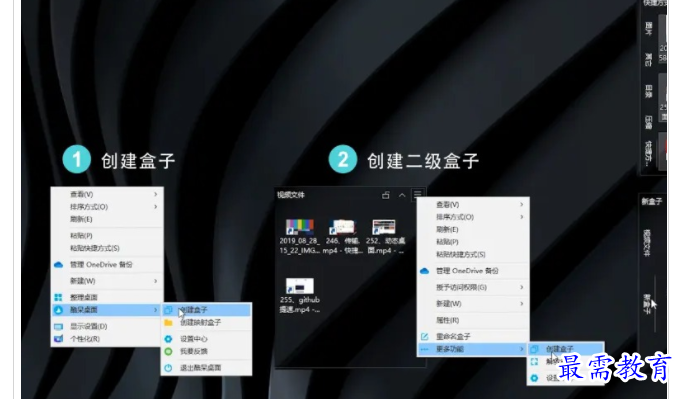Switch to the 其它 side tab
Image resolution: width=680 pixels, height=399 pixels.
coord(649,60)
